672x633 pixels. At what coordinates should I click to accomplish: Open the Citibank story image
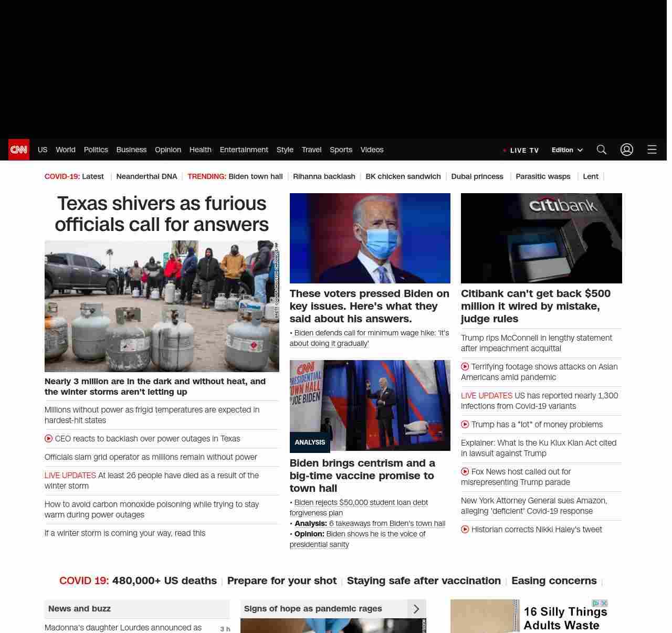(541, 238)
